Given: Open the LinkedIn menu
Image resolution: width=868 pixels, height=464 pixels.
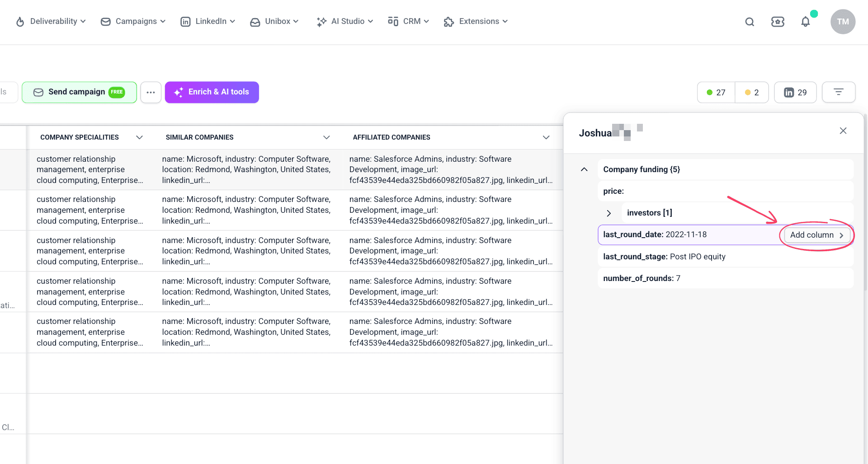Looking at the screenshot, I should point(208,21).
